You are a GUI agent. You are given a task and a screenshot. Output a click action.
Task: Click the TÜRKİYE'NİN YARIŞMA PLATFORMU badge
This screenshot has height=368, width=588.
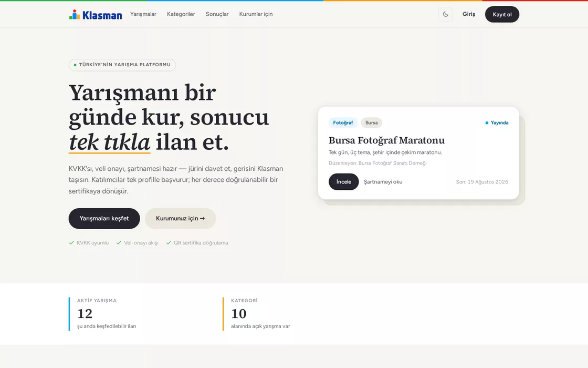[x=122, y=65]
